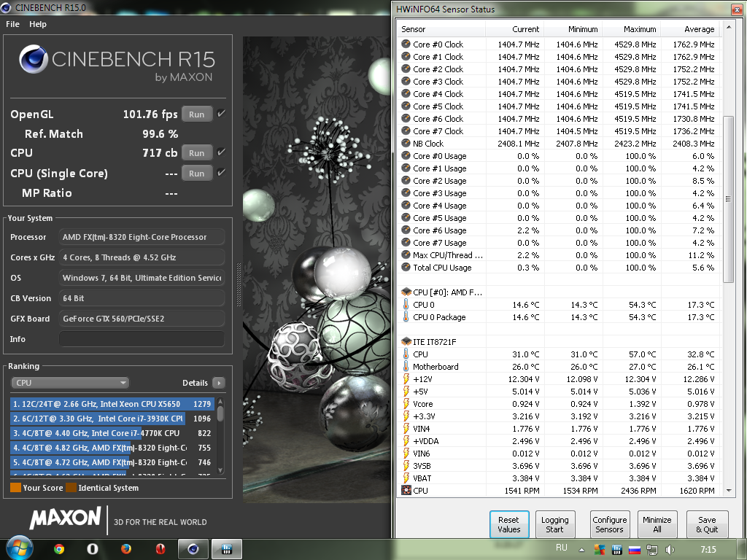Run the CPU benchmark
747x560 pixels.
click(x=197, y=153)
